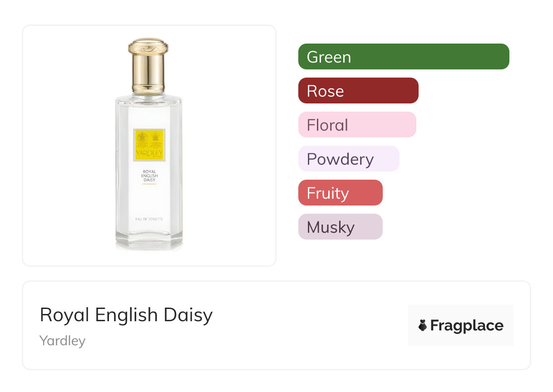The height and width of the screenshot is (392, 553).
Task: Select the Green accord bar
Action: [x=404, y=57]
